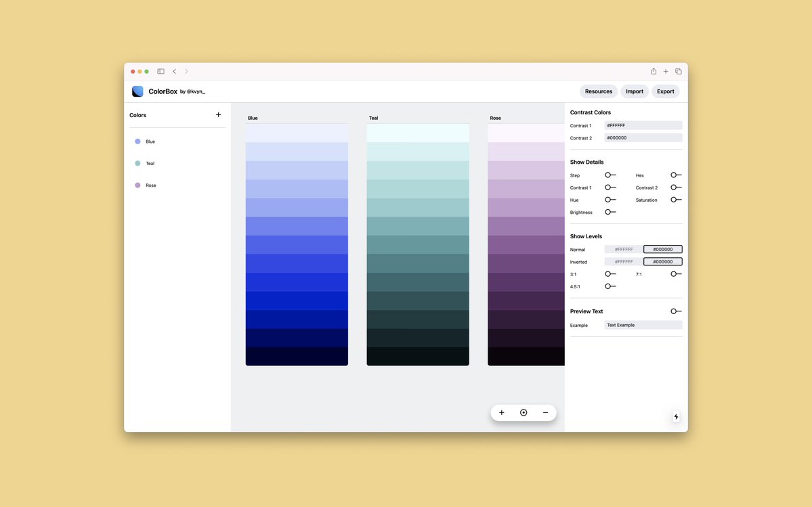Click the Show Levels heading
The width and height of the screenshot is (812, 507).
[586, 236]
